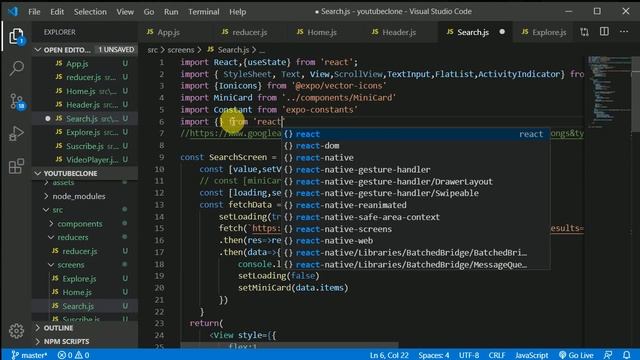Viewport: 640px width, 360px height.
Task: Change encoding via UTF-8 status item
Action: [x=469, y=355]
